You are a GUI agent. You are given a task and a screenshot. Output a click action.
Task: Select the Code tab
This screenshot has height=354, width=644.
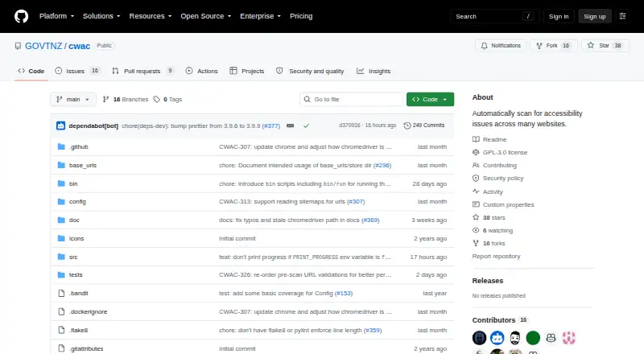coord(31,71)
